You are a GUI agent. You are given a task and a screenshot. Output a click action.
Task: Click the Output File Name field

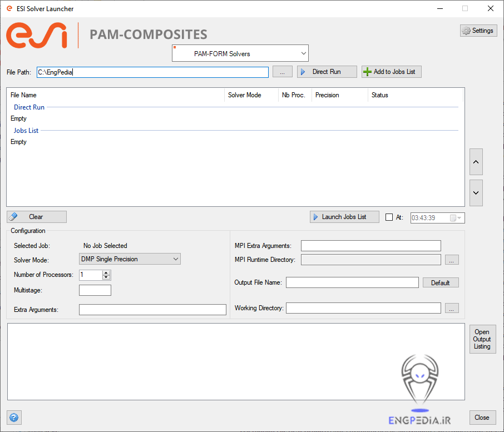click(352, 282)
